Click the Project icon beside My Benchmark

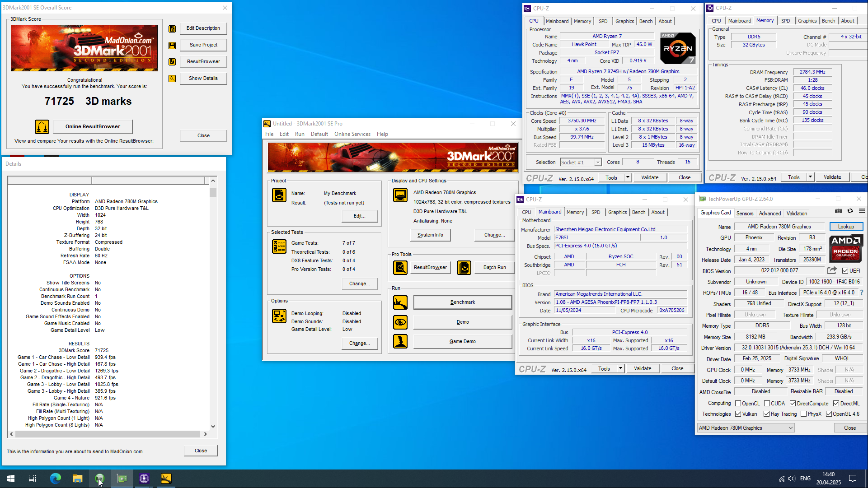[x=279, y=195]
